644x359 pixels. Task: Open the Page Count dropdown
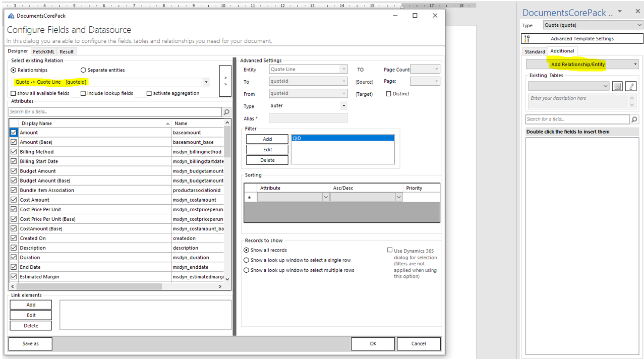tap(436, 69)
